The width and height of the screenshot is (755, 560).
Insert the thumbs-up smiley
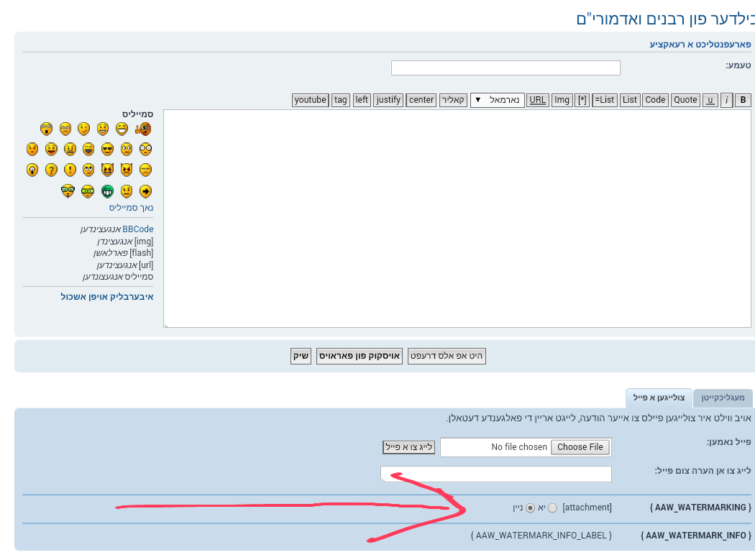click(144, 129)
